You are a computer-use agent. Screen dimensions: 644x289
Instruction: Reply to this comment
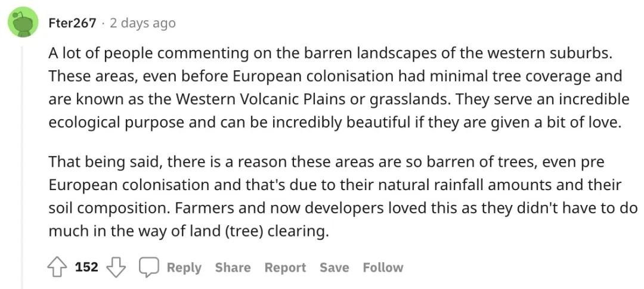tap(184, 268)
